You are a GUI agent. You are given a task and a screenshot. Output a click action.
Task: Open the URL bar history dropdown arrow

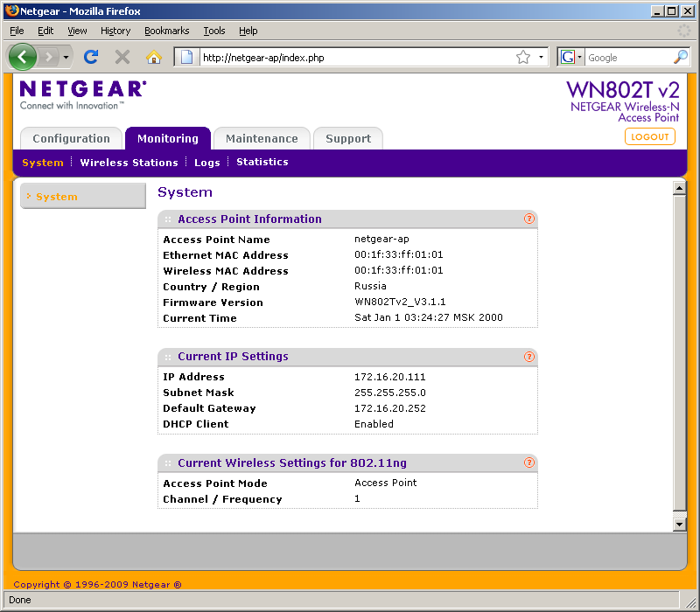click(x=541, y=57)
